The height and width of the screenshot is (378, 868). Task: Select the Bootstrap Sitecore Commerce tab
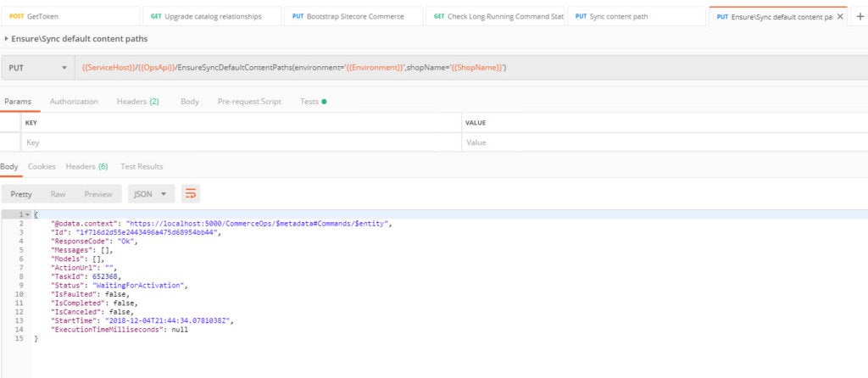click(353, 16)
